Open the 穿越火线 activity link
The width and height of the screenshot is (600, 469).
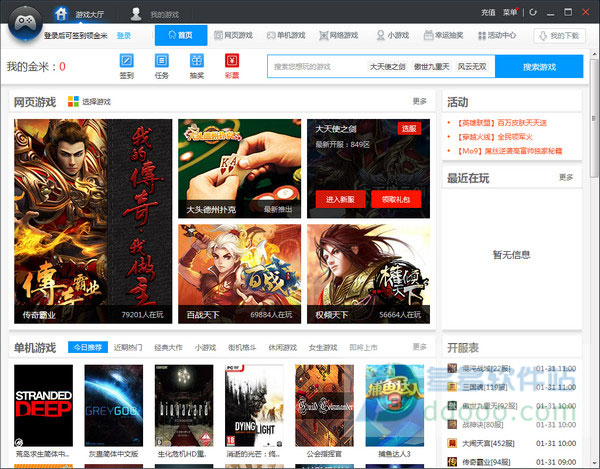(x=494, y=137)
